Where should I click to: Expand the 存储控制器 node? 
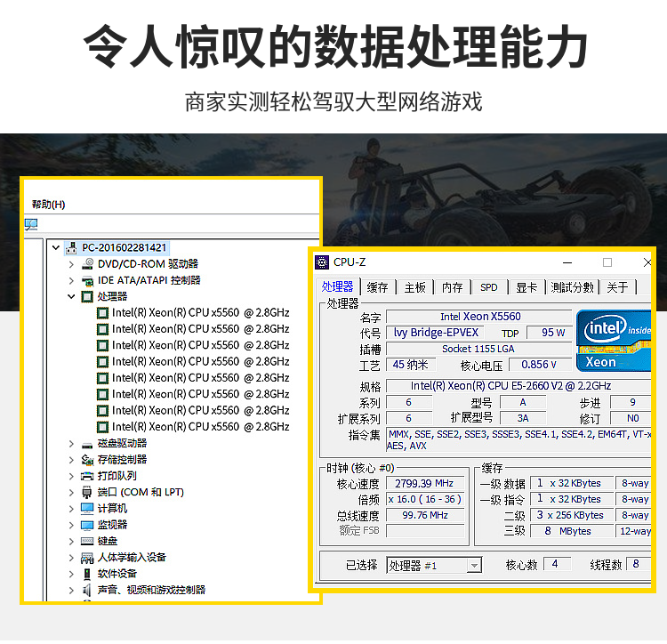coord(71,460)
